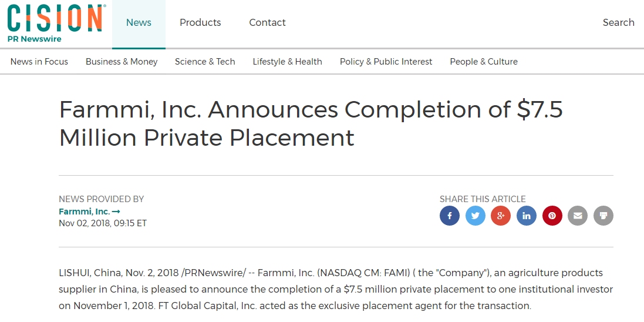This screenshot has height=322, width=644.
Task: Share article on LinkedIn
Action: tap(527, 216)
